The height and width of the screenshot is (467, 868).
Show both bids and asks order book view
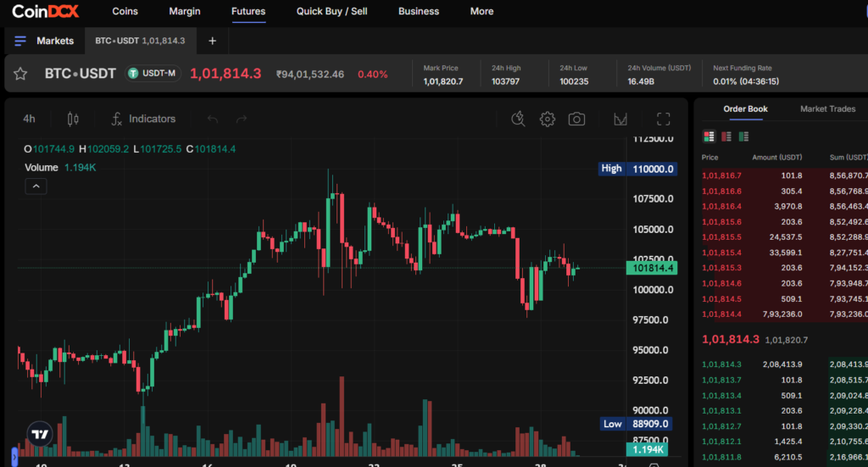coord(709,136)
